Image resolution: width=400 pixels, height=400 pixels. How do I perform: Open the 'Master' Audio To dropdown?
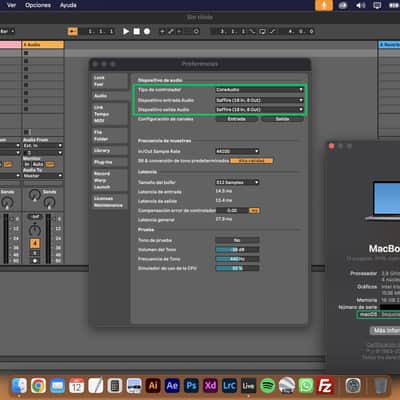point(42,175)
